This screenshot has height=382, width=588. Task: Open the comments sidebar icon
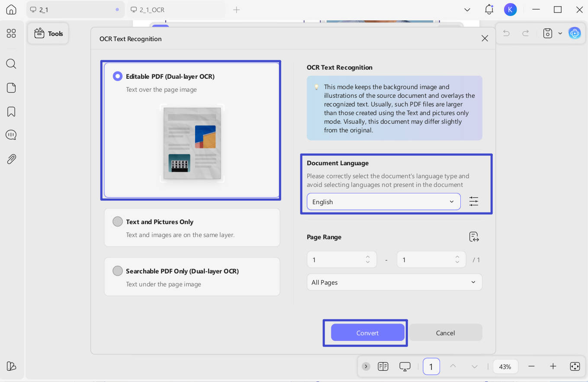click(11, 135)
